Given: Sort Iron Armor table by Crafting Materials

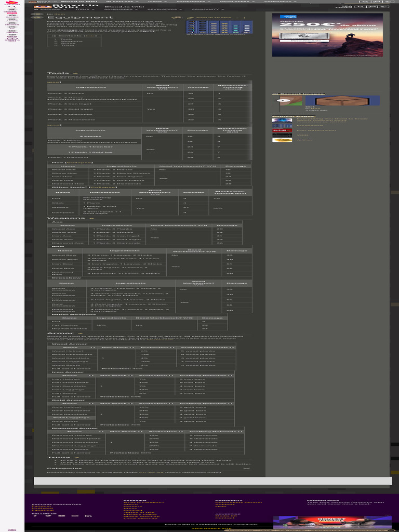Looking at the screenshot, I should 206,376.
